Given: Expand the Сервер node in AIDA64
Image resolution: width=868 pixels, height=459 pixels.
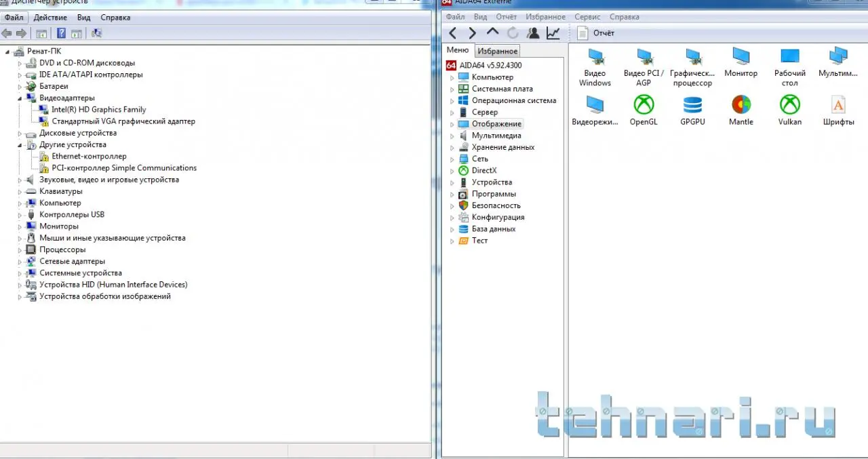Looking at the screenshot, I should [x=452, y=112].
